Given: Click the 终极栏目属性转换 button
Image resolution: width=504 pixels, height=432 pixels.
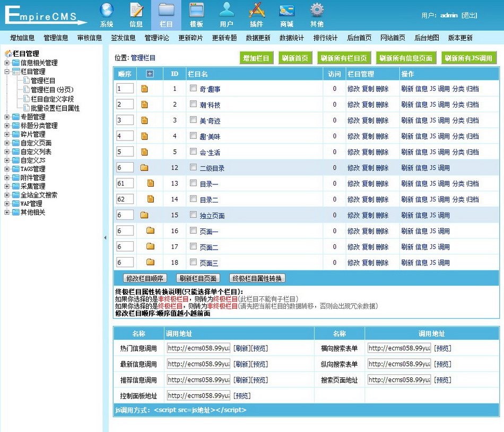Looking at the screenshot, I should pos(257,278).
